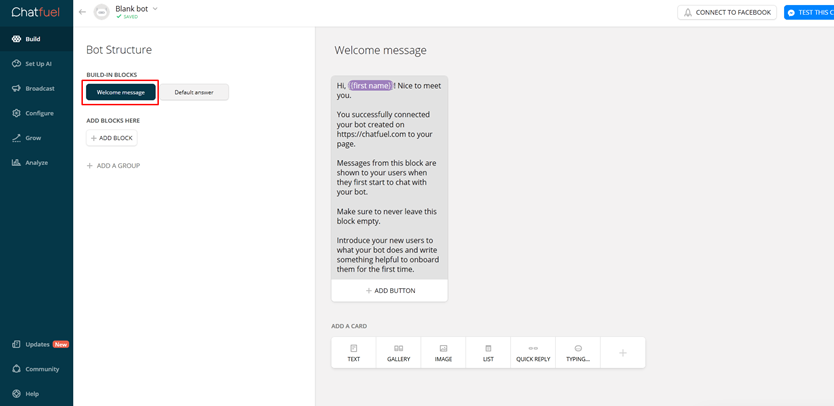Open the Community icon in sidebar

click(x=16, y=369)
